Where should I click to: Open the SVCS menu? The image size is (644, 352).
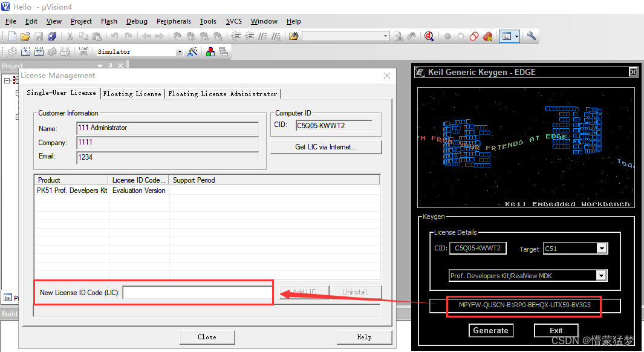point(233,21)
